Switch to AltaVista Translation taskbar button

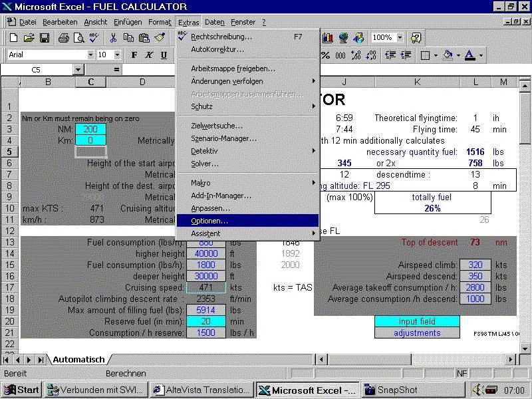click(202, 390)
